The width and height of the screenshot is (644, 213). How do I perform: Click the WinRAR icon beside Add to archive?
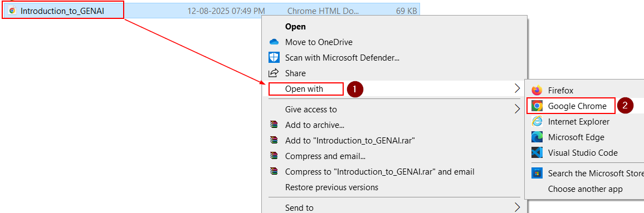(274, 125)
